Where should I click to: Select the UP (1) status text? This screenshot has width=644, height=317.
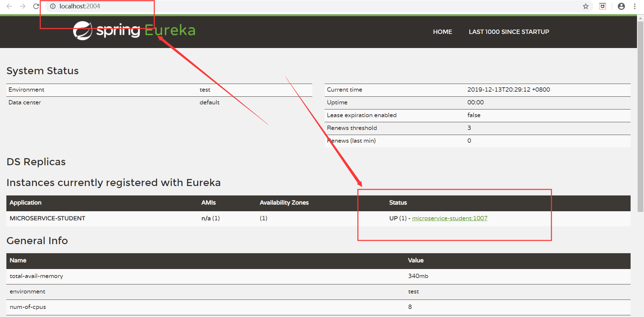(398, 218)
